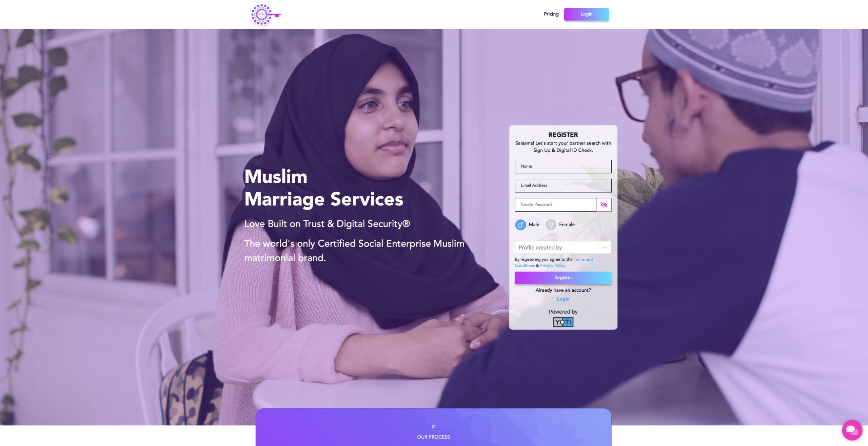The image size is (868, 446).
Task: Click the Pricing menu item
Action: (x=551, y=14)
